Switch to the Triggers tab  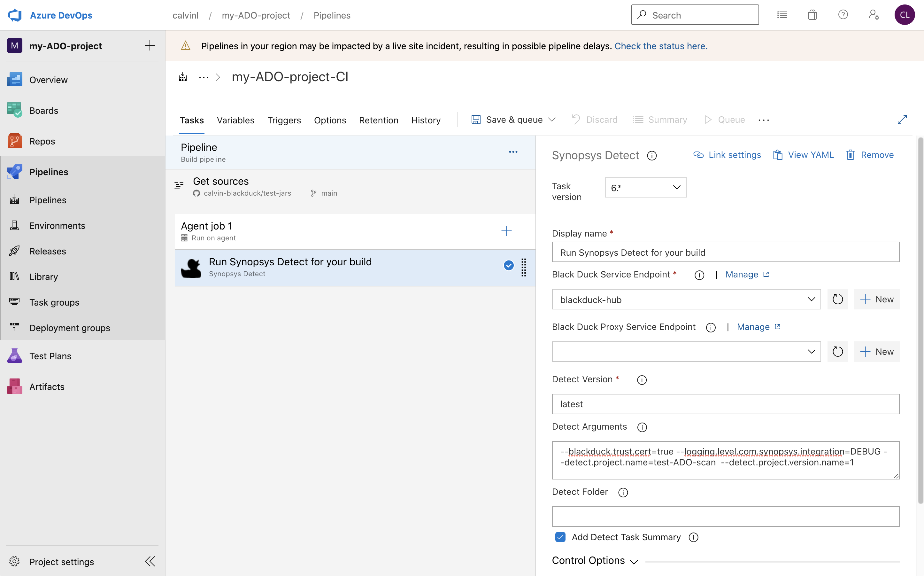coord(284,120)
